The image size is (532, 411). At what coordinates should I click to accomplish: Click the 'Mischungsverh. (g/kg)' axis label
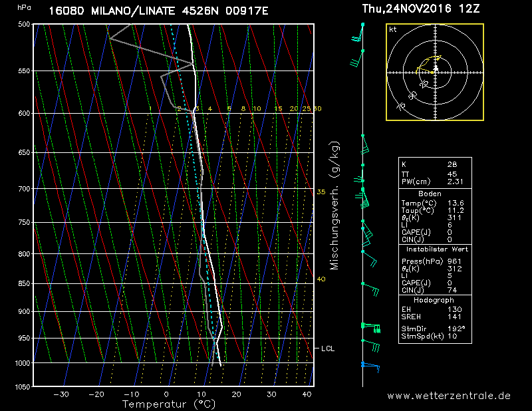(x=334, y=205)
